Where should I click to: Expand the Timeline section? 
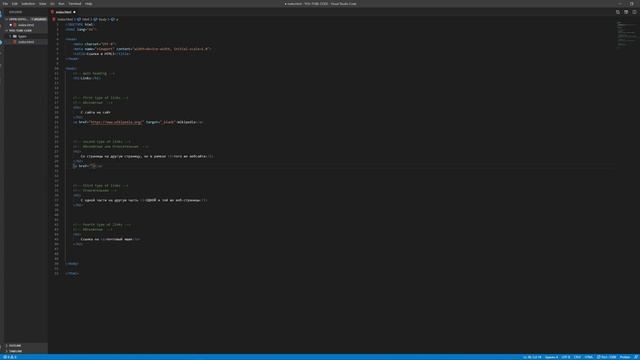coord(26,351)
